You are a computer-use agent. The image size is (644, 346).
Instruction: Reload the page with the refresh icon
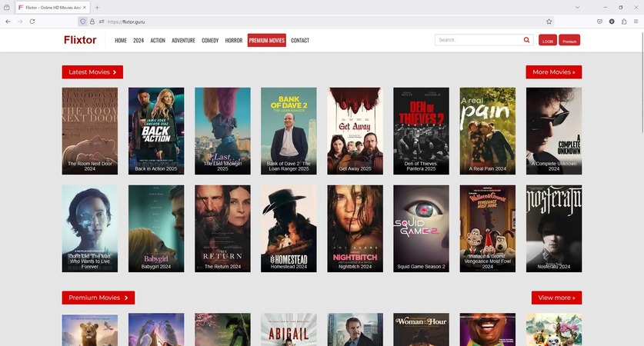coord(32,22)
